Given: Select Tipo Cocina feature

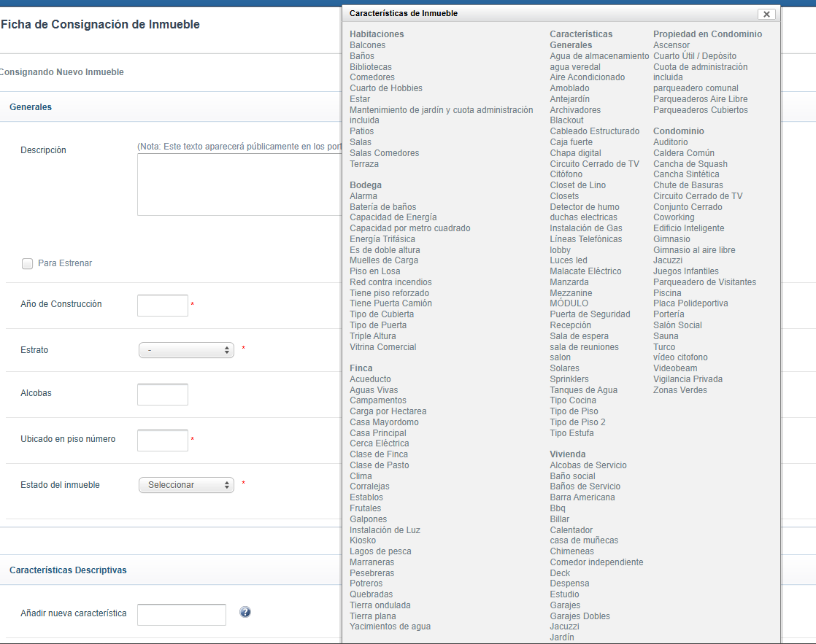Looking at the screenshot, I should (x=573, y=400).
